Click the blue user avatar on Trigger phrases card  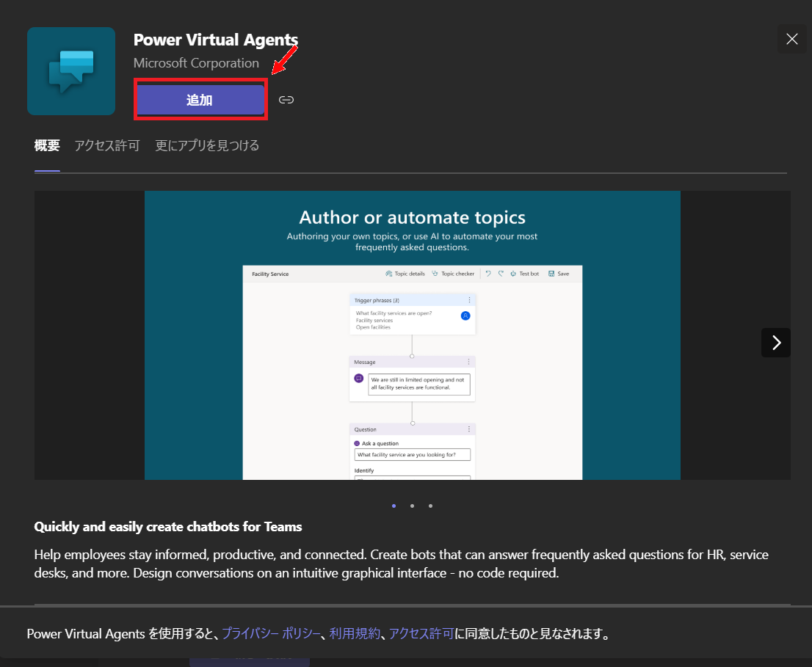pyautogui.click(x=465, y=316)
